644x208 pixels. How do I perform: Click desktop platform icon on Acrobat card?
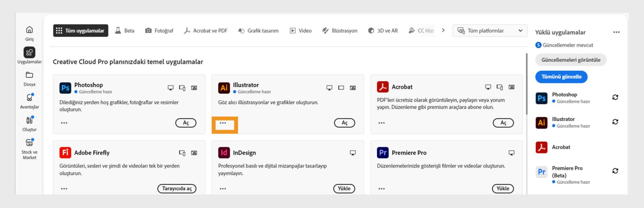coord(488,87)
